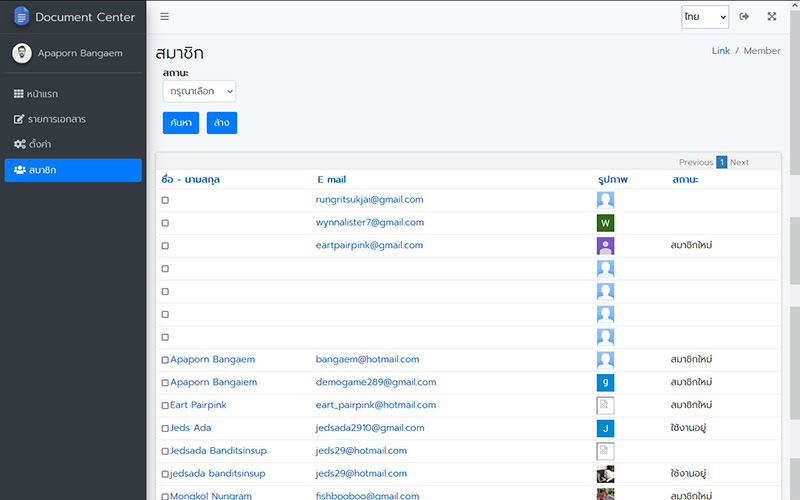Expand the สถานะ status filter dropdown
800x500 pixels.
click(199, 92)
